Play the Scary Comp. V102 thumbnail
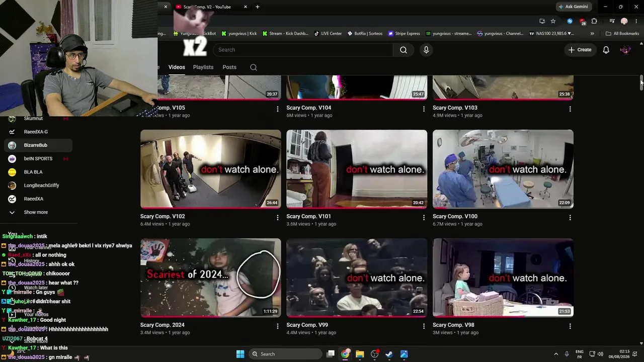This screenshot has height=362, width=644. [x=211, y=169]
